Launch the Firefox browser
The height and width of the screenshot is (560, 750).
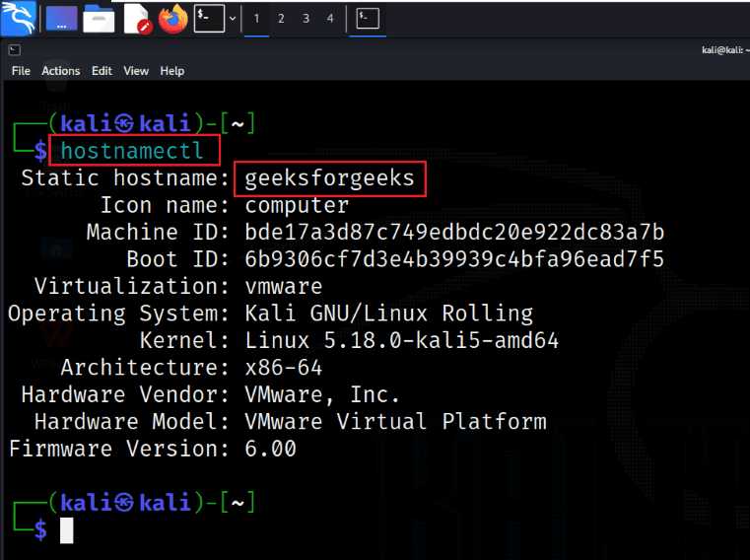pos(172,18)
